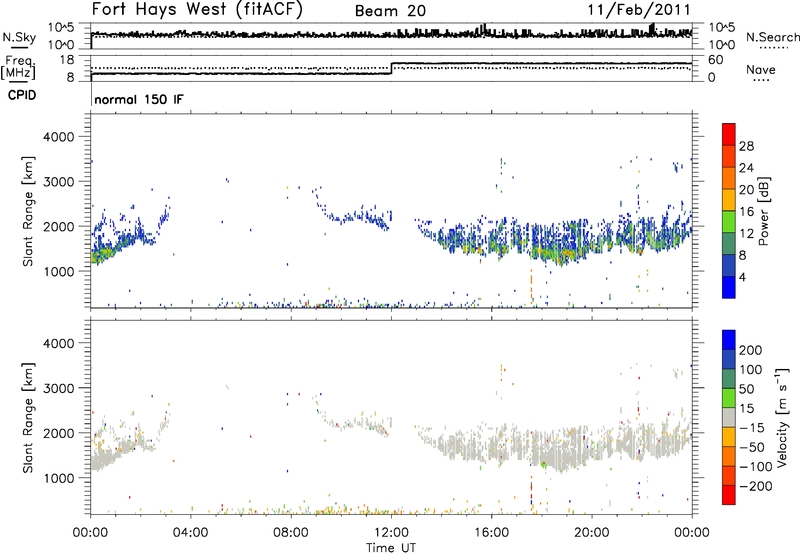Click the '60' Nave axis tick
The height and width of the screenshot is (554, 800).
click(x=715, y=60)
